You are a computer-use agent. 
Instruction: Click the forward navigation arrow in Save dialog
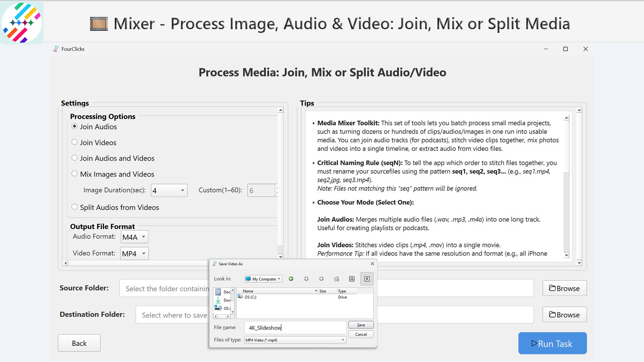(x=306, y=279)
